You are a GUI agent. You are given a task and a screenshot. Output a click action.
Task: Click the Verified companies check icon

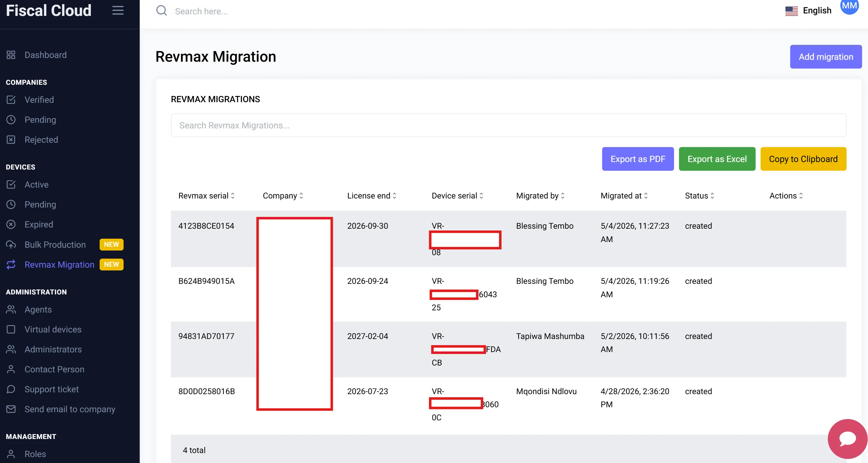[11, 99]
